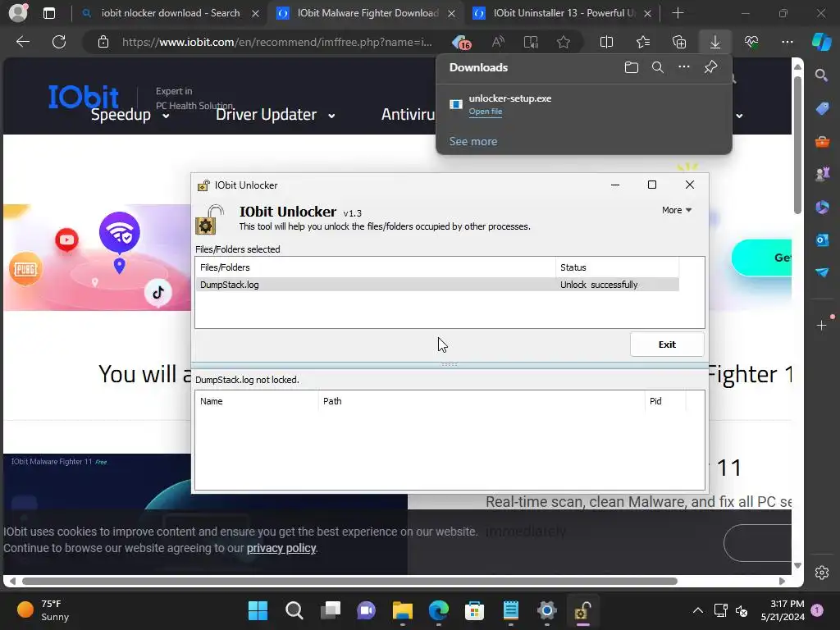Screen dimensions: 840x630
Task: Click the privacy policy link
Action: point(281,548)
